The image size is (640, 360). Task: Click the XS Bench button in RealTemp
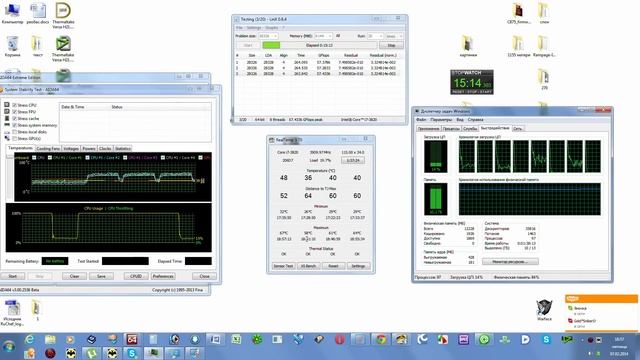pyautogui.click(x=308, y=266)
